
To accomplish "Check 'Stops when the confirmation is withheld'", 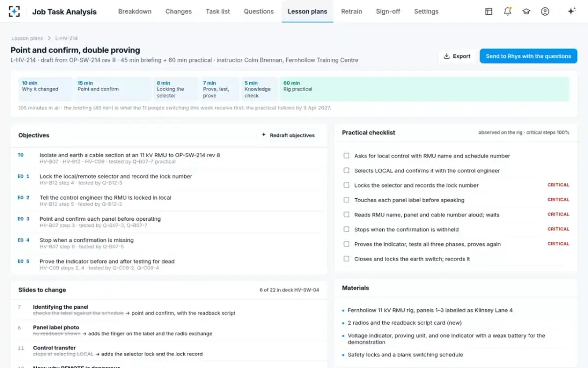I will [x=346, y=229].
